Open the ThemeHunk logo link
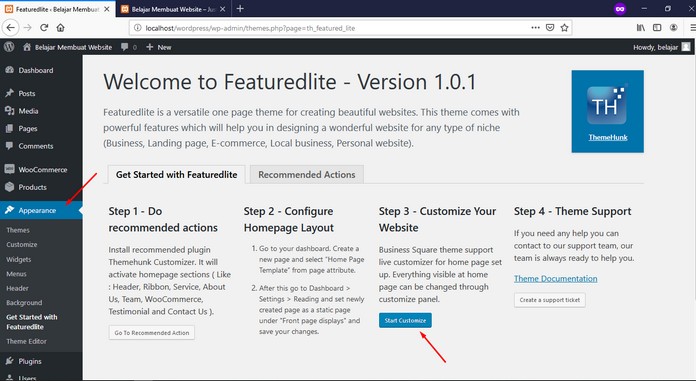The height and width of the screenshot is (381, 696). coord(607,111)
